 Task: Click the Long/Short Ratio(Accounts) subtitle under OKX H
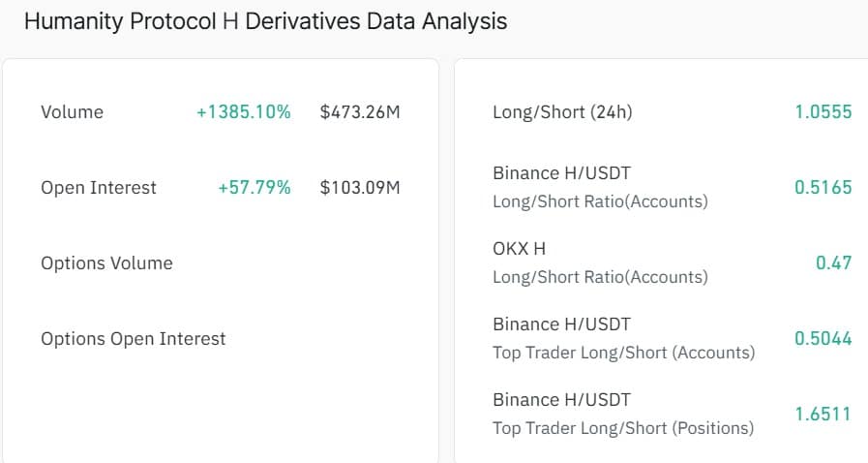[600, 277]
